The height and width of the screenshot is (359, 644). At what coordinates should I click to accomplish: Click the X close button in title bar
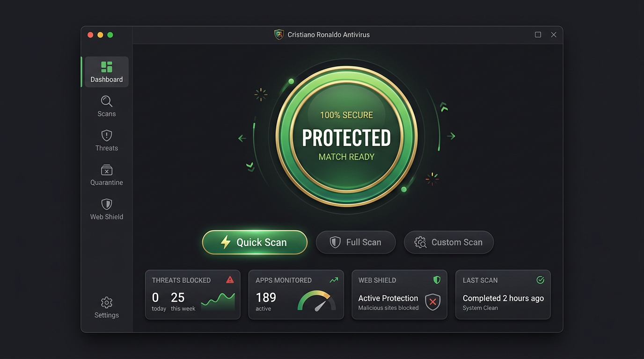pyautogui.click(x=554, y=35)
